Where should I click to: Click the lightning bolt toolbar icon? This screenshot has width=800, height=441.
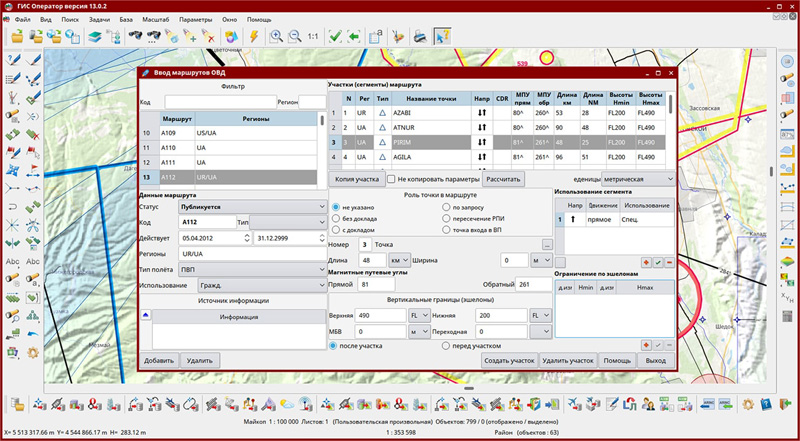(254, 36)
